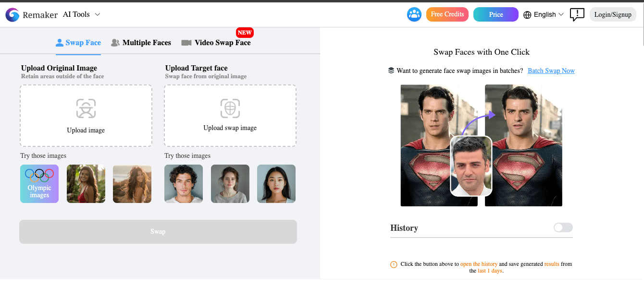Click the grey Swap button

[158, 232]
